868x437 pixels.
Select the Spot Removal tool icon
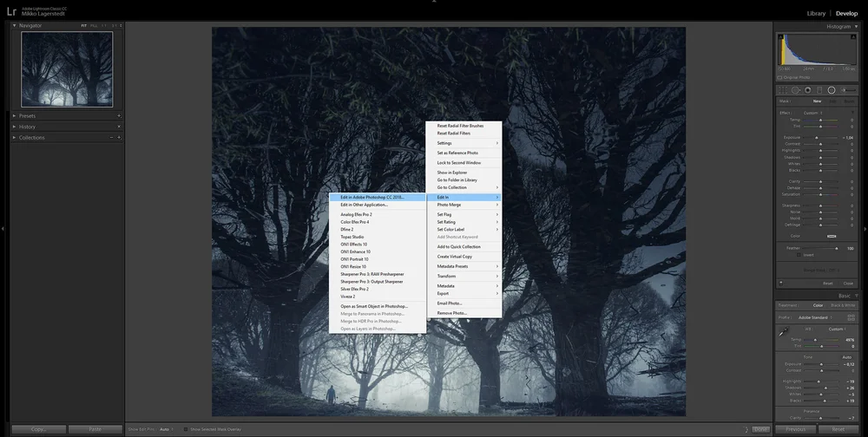[x=795, y=90]
